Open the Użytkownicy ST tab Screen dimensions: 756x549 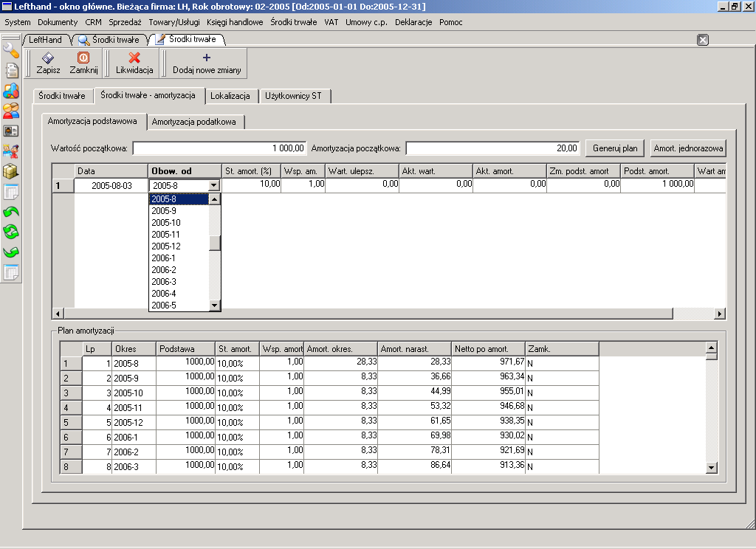pos(293,96)
